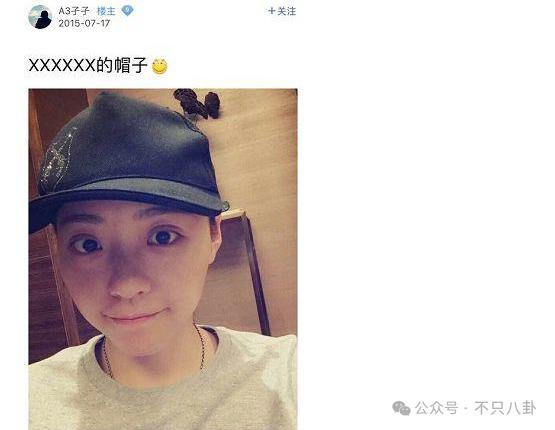Click the plus sign beside 关注
Image resolution: width=555 pixels, height=430 pixels.
tap(271, 11)
